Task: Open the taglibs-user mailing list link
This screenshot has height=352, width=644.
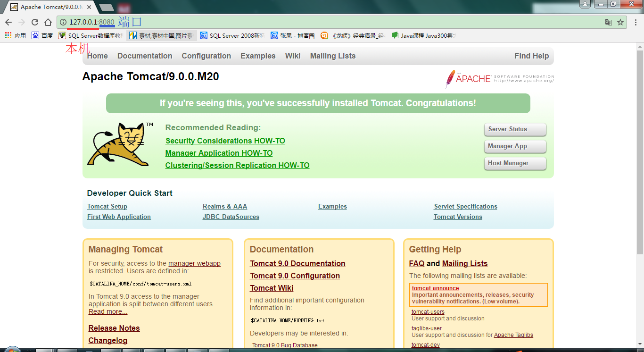Action: tap(427, 328)
